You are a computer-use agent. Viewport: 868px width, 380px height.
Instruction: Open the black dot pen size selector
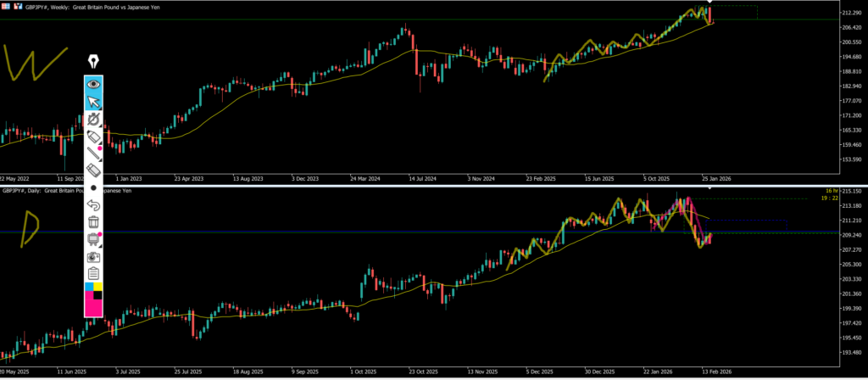click(94, 187)
